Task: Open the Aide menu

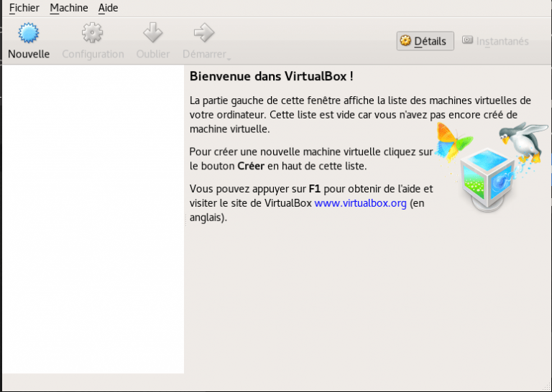Action: [x=109, y=8]
